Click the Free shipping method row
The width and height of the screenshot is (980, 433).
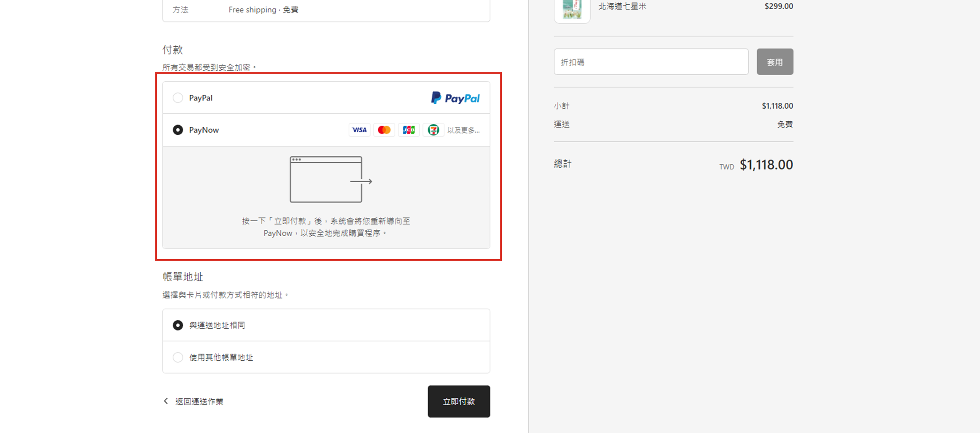pos(263,9)
